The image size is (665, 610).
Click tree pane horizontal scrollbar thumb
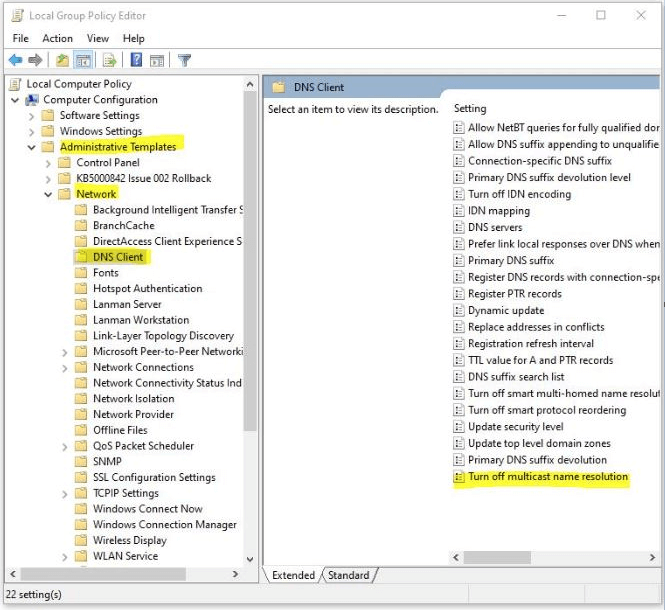coord(103,574)
